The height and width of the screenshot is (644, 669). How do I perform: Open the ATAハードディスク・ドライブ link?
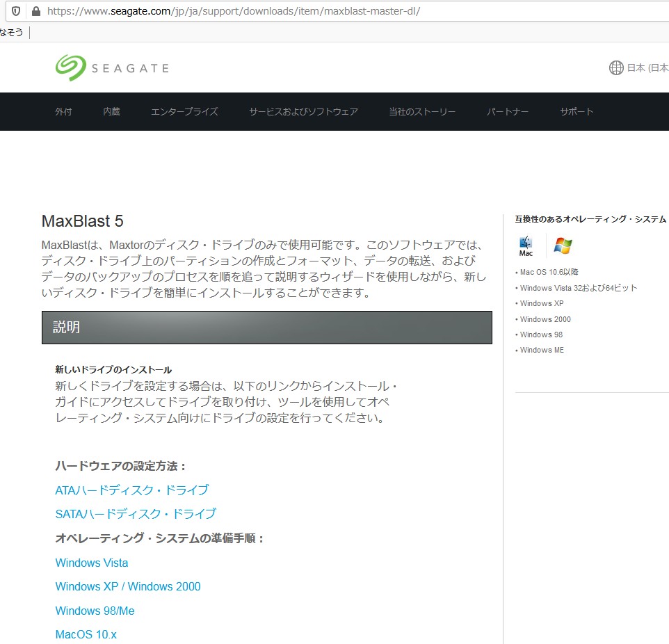click(132, 490)
